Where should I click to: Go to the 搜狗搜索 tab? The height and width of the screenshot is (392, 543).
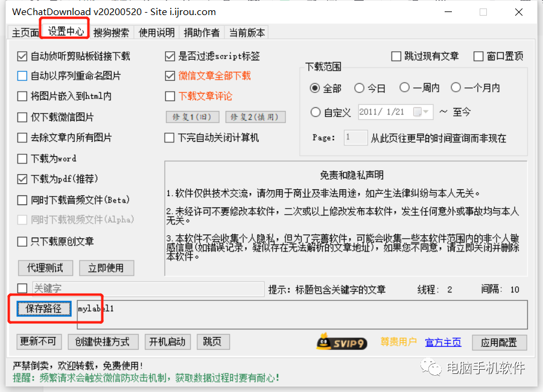coord(111,33)
